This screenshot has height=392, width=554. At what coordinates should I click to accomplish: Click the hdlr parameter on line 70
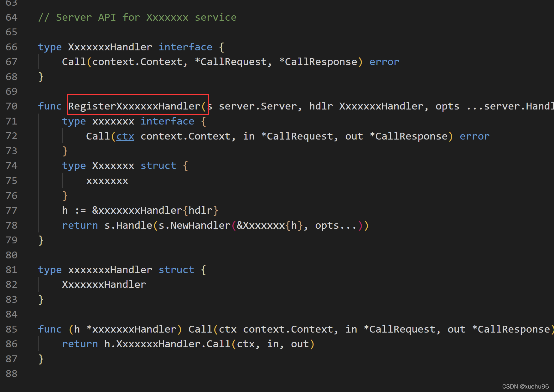click(x=321, y=106)
